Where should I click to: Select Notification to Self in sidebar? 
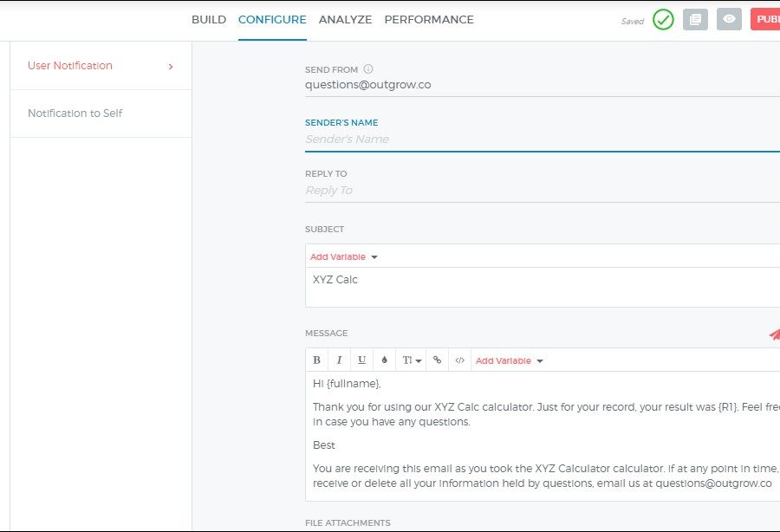coord(75,114)
